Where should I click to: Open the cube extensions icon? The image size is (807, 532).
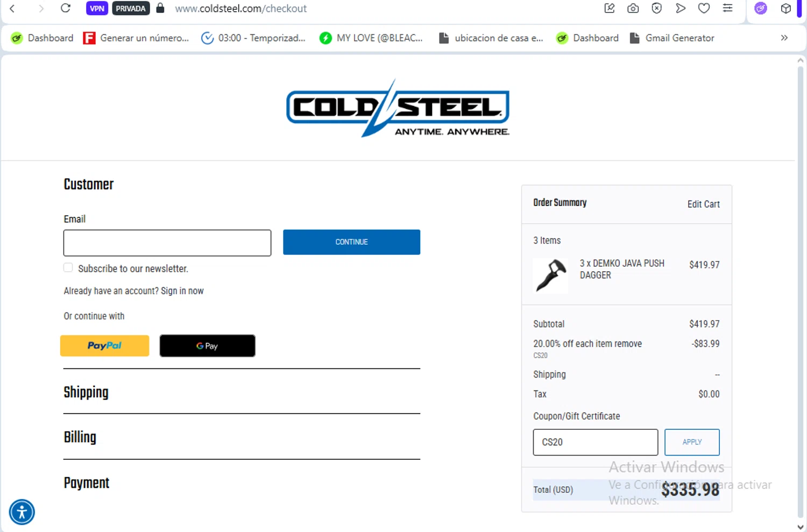786,9
